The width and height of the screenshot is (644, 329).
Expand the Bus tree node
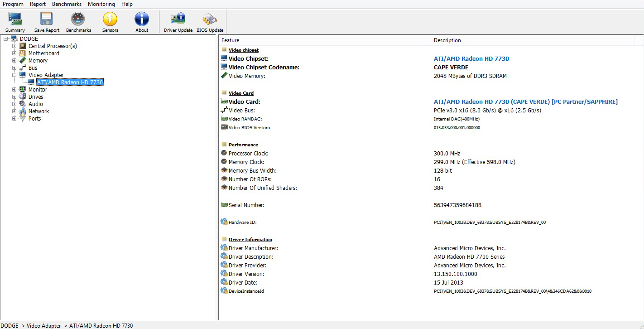pos(14,68)
